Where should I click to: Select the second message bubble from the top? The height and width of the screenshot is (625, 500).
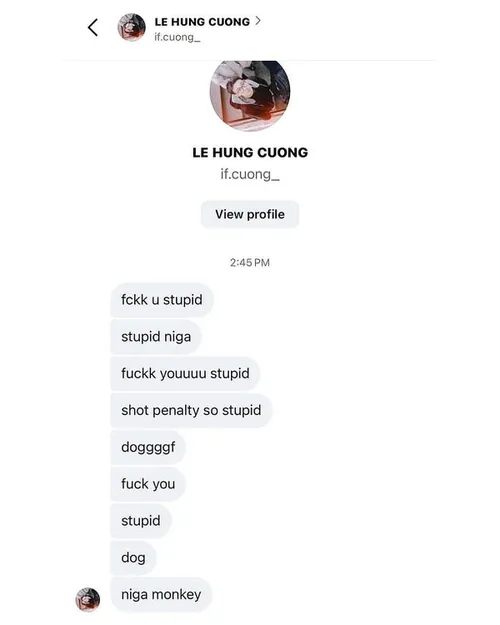point(156,337)
